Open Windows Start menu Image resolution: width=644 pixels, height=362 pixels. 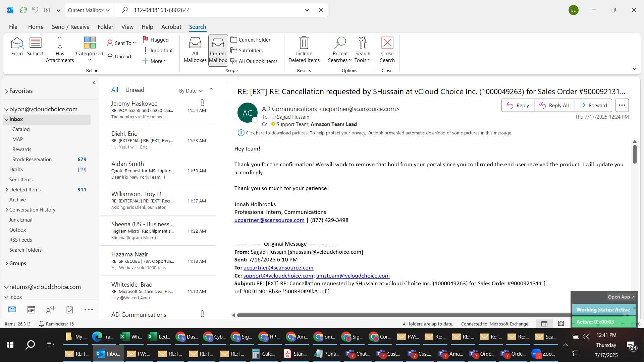[10, 345]
